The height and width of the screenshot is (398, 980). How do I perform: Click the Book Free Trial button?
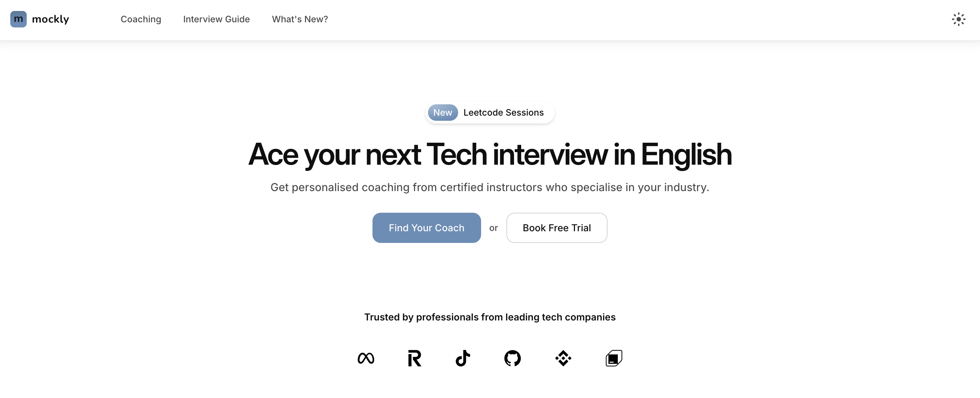[x=556, y=228]
